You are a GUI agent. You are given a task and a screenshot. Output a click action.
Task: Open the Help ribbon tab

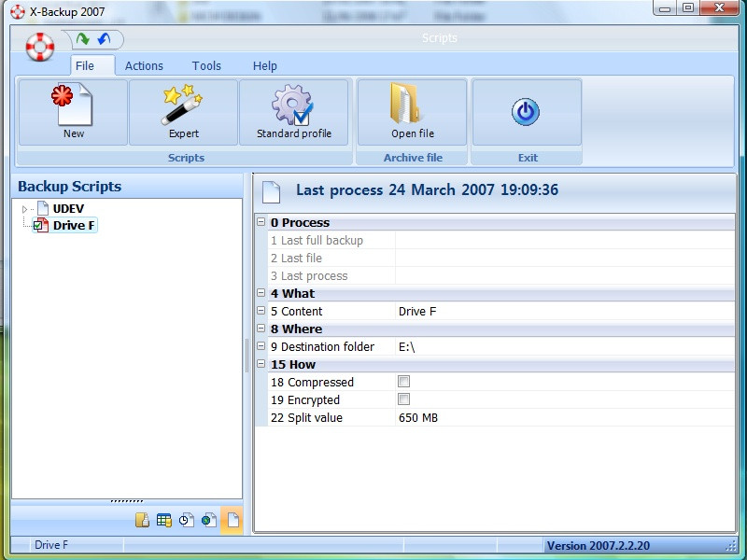(x=265, y=65)
